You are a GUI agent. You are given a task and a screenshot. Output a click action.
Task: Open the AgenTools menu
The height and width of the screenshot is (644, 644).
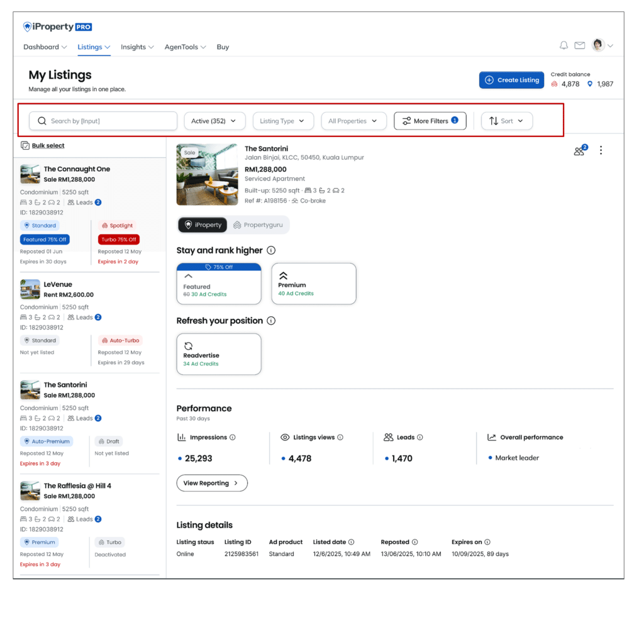point(185,47)
